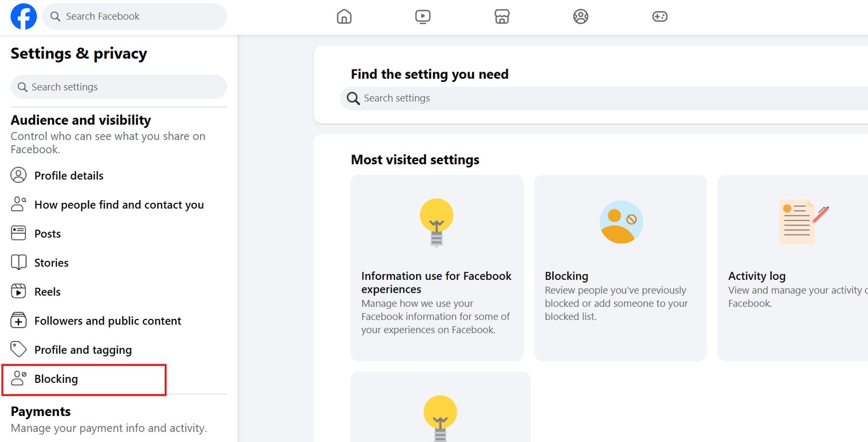This screenshot has height=442, width=868.
Task: Open Reels settings in sidebar
Action: coord(47,292)
